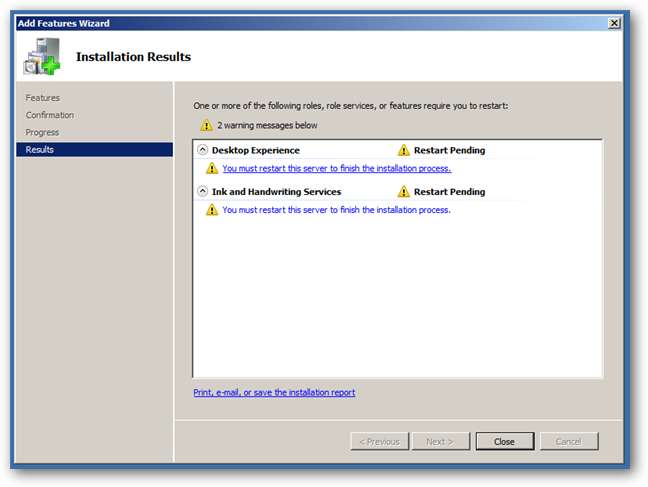Click warning icon before Ink and Handwriting restart message
Viewport: 648px width, 487px height.
coord(212,210)
